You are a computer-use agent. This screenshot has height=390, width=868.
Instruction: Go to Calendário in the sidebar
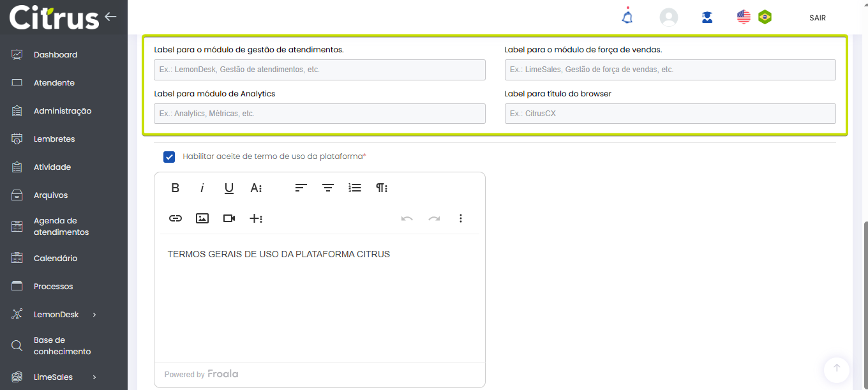point(56,259)
